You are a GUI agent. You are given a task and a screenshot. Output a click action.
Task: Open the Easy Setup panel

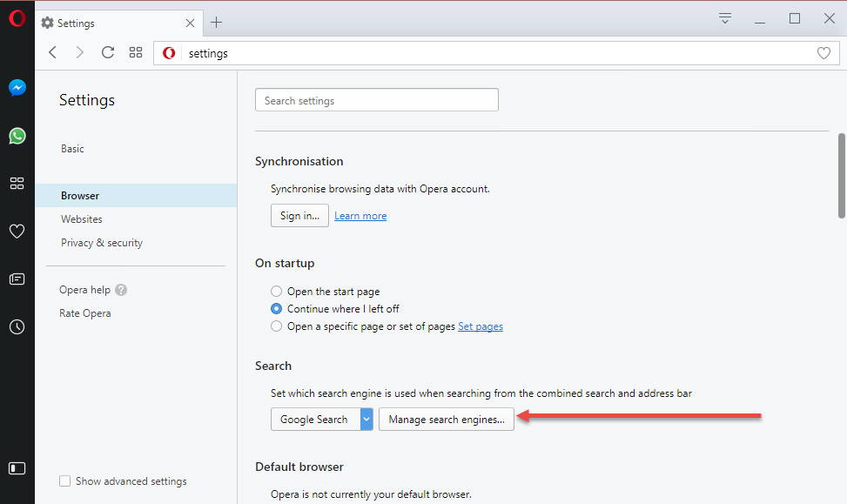[724, 17]
